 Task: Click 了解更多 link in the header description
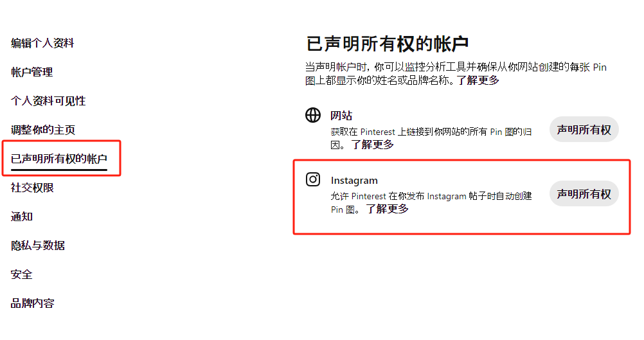click(478, 80)
